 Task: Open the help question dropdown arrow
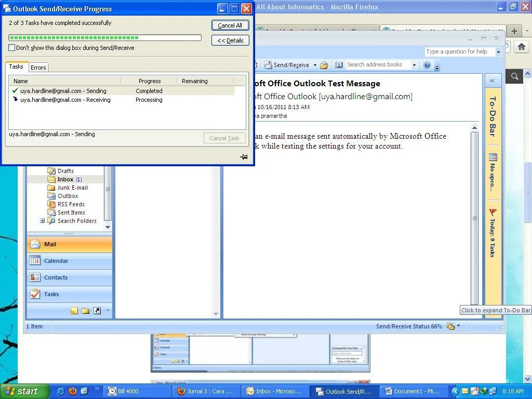(x=498, y=52)
